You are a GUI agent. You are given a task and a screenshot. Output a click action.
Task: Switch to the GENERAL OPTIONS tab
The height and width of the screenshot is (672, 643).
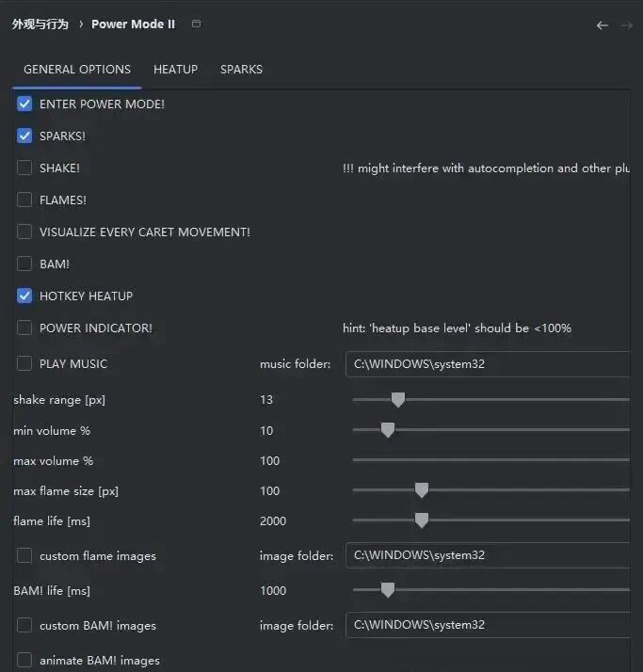point(77,70)
